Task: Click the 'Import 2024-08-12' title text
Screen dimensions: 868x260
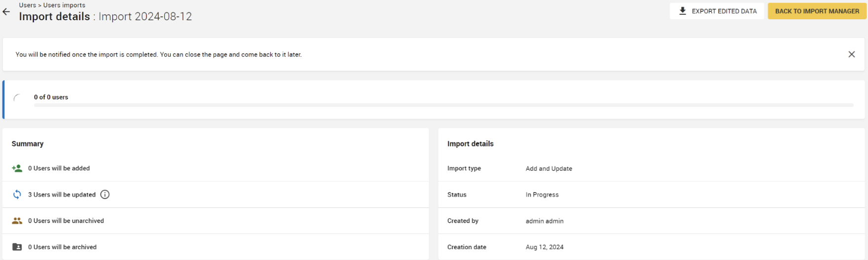Action: [x=145, y=16]
